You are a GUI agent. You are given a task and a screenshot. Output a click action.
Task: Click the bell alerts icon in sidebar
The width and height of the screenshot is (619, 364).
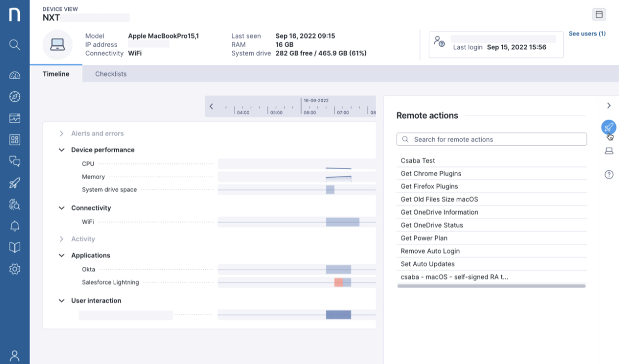click(15, 226)
